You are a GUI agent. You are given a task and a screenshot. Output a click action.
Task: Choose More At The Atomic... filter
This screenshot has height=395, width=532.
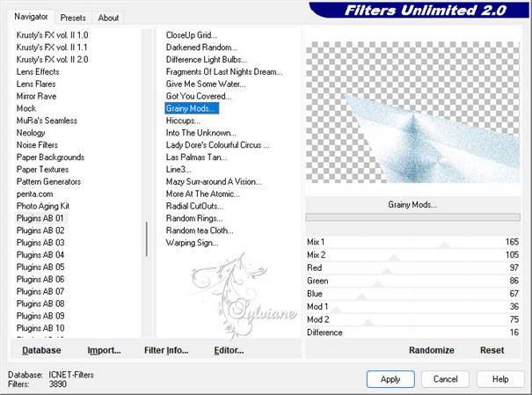[203, 194]
